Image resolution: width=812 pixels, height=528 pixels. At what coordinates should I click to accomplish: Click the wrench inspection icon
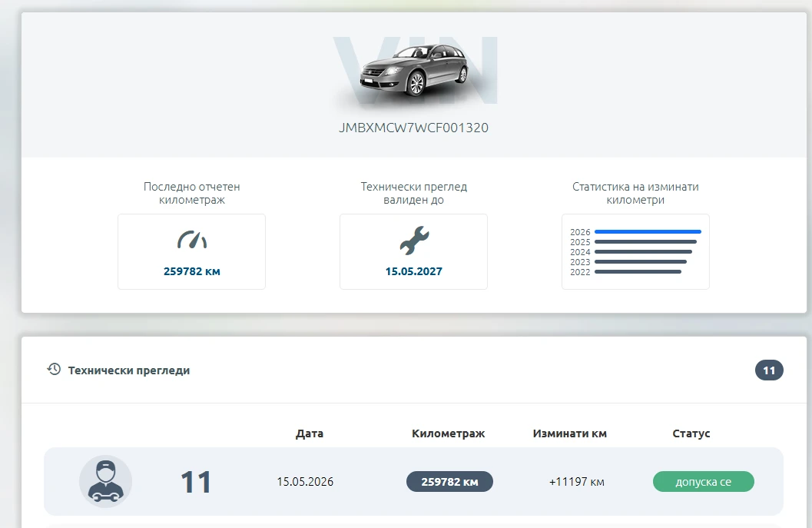[x=414, y=240]
